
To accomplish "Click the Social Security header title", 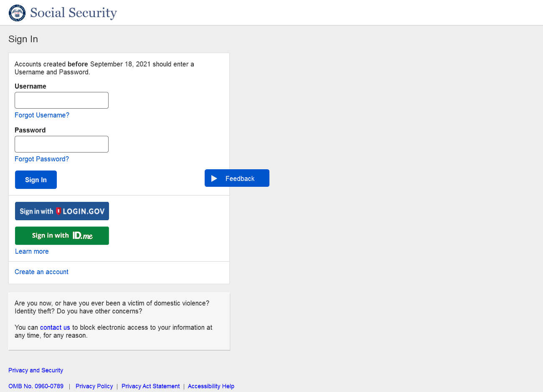I will [x=74, y=13].
